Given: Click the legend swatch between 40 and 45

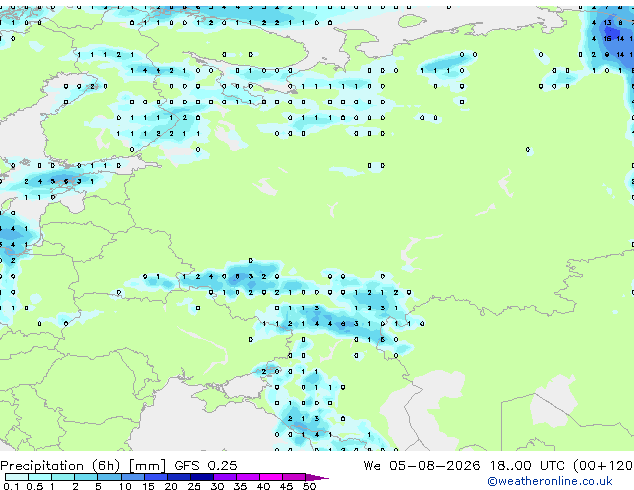Looking at the screenshot, I should pyautogui.click(x=271, y=477).
